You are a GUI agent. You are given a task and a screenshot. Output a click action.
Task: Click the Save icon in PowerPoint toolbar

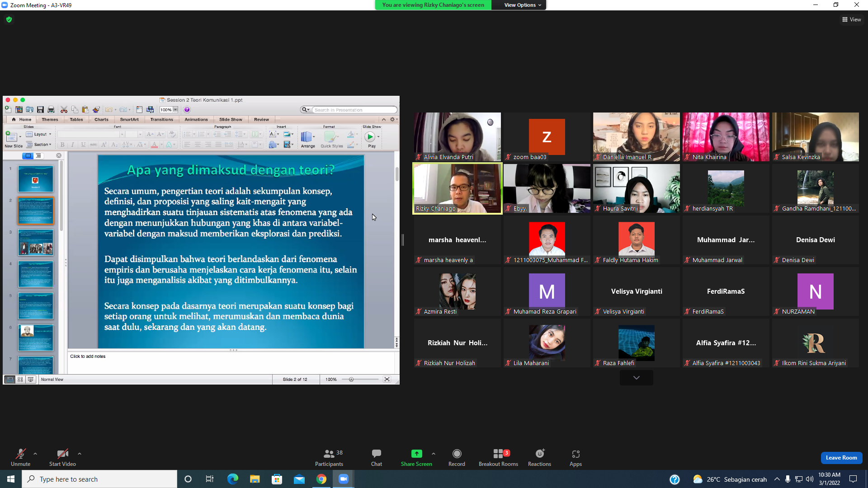point(40,110)
